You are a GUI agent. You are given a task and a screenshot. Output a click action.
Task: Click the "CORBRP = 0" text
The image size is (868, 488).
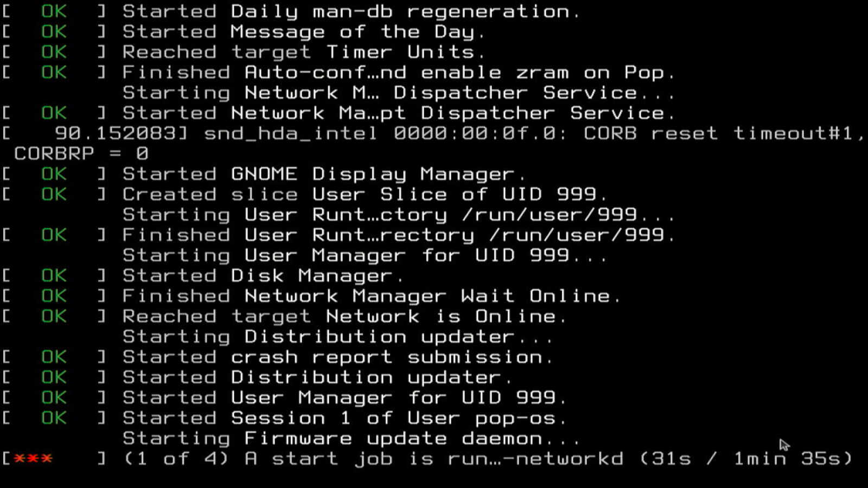pos(81,153)
